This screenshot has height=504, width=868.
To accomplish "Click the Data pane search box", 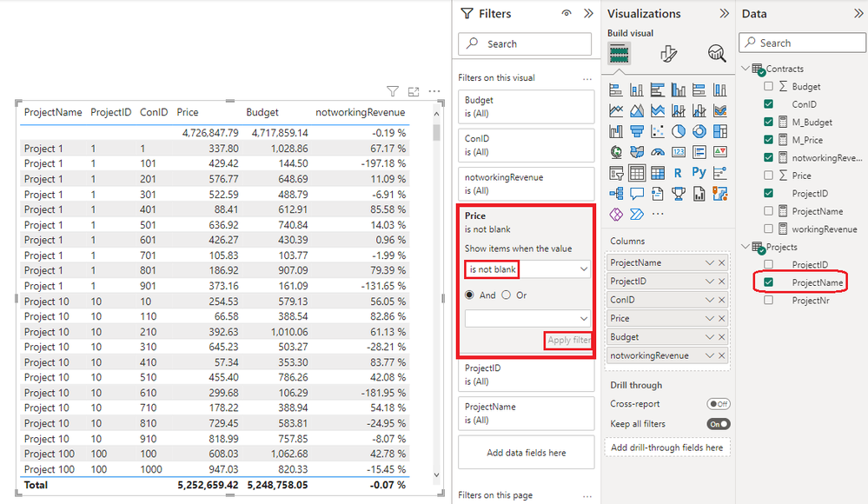I will [802, 43].
